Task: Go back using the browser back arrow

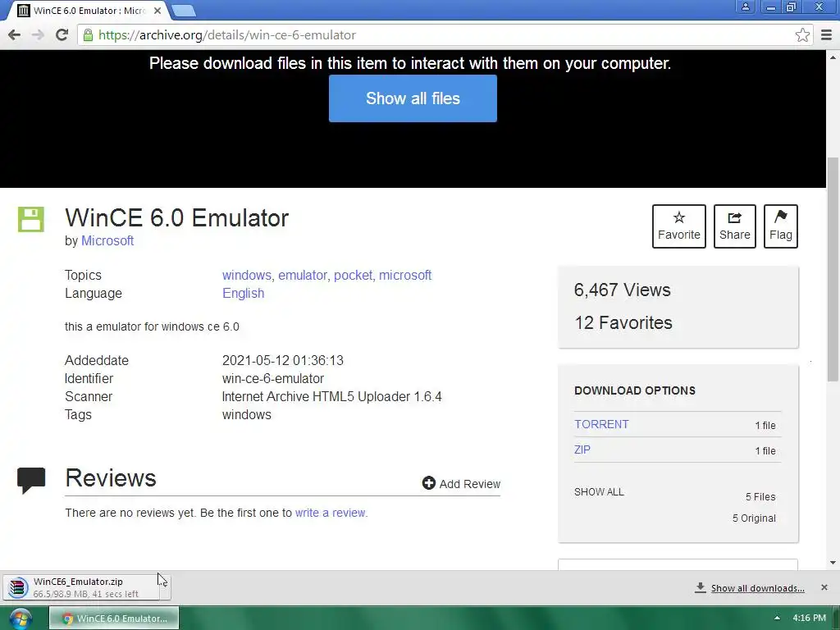Action: tap(15, 34)
